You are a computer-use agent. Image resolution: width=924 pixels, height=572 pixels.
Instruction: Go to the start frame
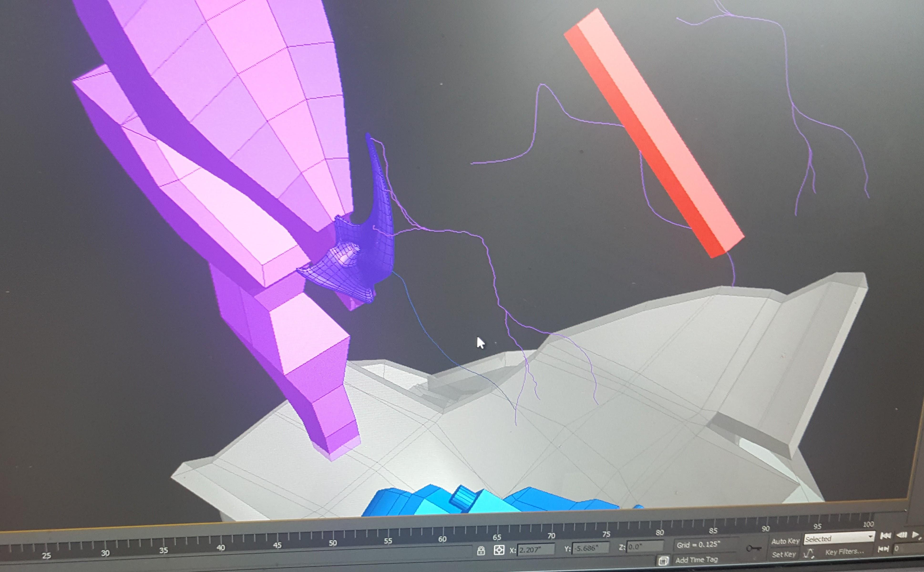(x=885, y=536)
